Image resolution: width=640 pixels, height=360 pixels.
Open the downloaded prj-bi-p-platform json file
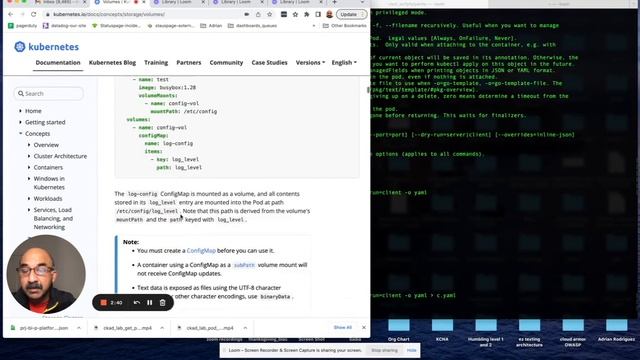coord(40,328)
